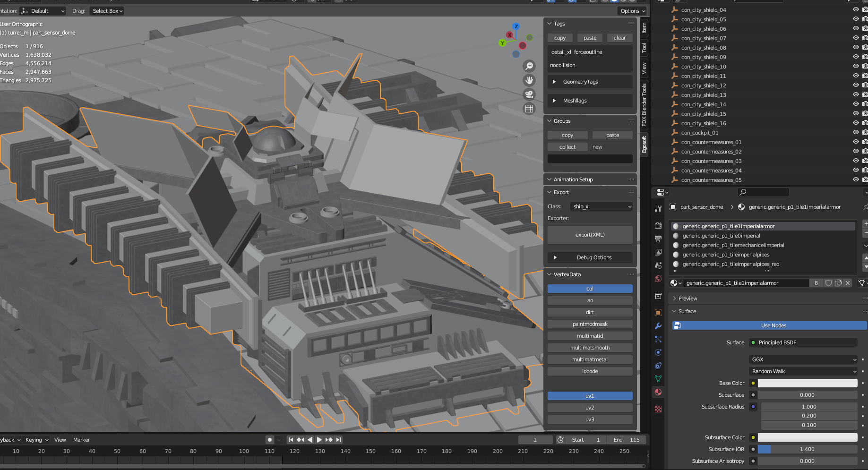
Task: Toggle the Use Nodes button
Action: tap(769, 325)
